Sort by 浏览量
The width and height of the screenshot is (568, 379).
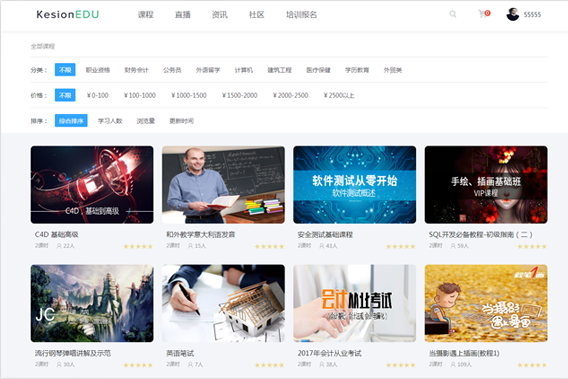click(x=146, y=121)
